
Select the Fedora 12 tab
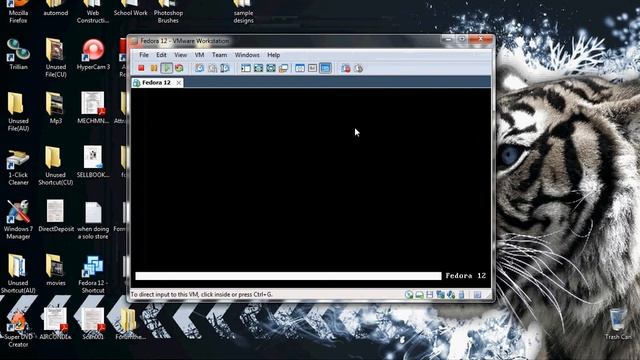[x=156, y=82]
